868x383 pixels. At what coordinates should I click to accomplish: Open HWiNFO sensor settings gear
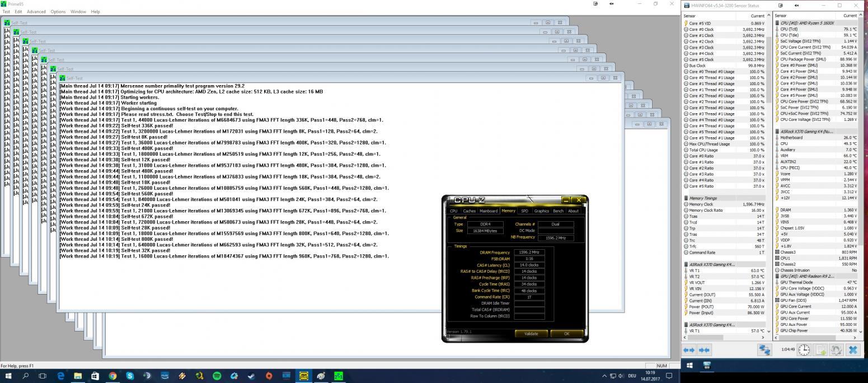[x=836, y=350]
